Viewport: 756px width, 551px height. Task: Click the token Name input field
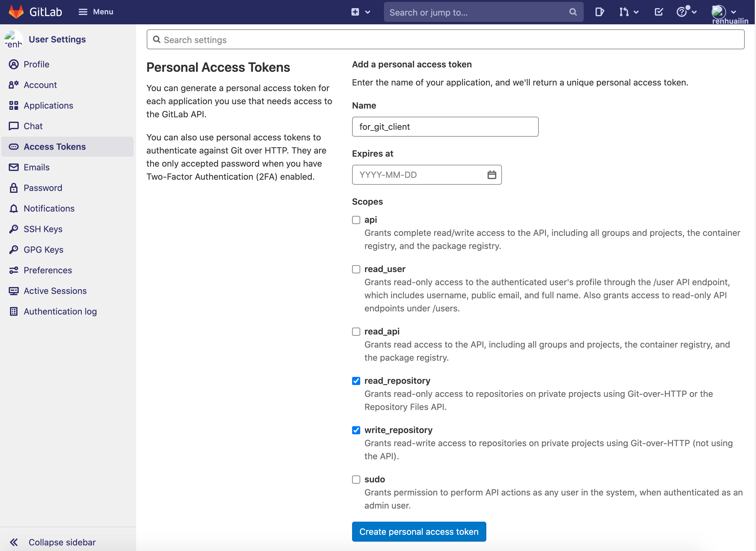click(445, 127)
